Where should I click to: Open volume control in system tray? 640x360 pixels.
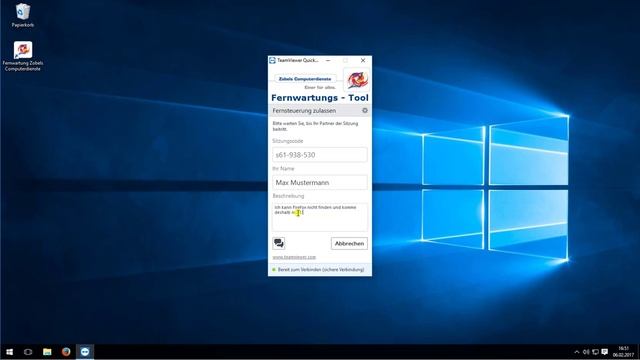point(586,352)
